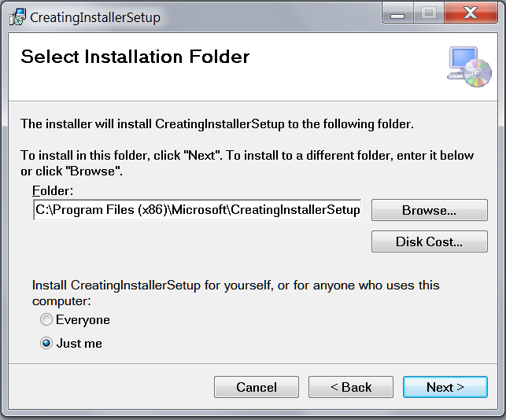
Task: Click the CreatingInstallerSetup window title text
Action: pyautogui.click(x=94, y=17)
